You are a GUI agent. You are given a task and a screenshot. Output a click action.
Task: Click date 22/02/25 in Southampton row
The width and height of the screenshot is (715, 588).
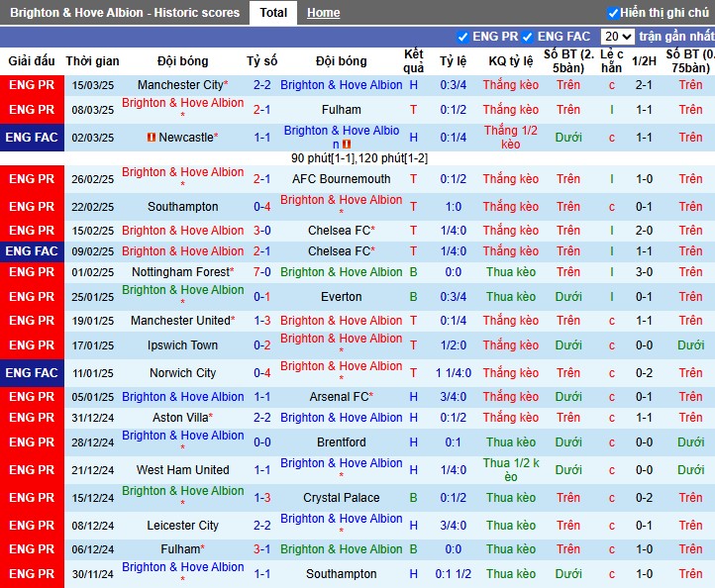(92, 207)
